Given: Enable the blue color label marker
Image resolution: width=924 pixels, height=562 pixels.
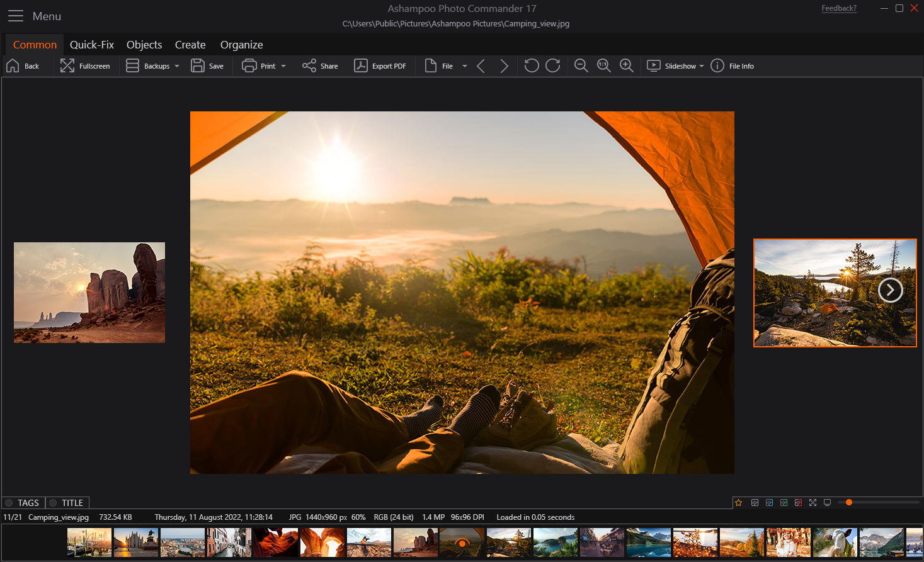Looking at the screenshot, I should point(769,502).
